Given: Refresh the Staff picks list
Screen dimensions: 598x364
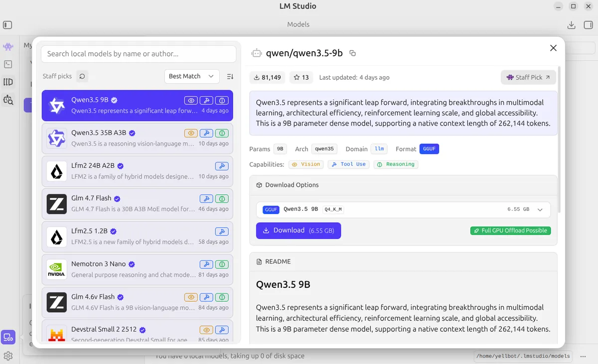Looking at the screenshot, I should tap(82, 76).
